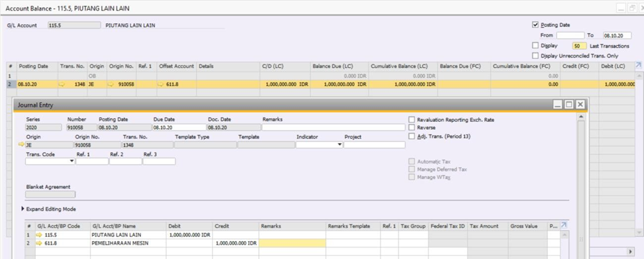Toggle the Manage Deferred Tax checkbox

pyautogui.click(x=412, y=170)
